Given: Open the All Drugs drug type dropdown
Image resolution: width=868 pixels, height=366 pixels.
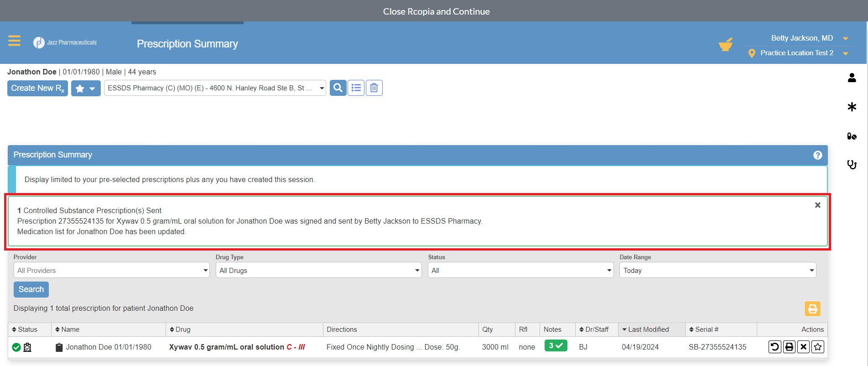Looking at the screenshot, I should click(x=318, y=270).
